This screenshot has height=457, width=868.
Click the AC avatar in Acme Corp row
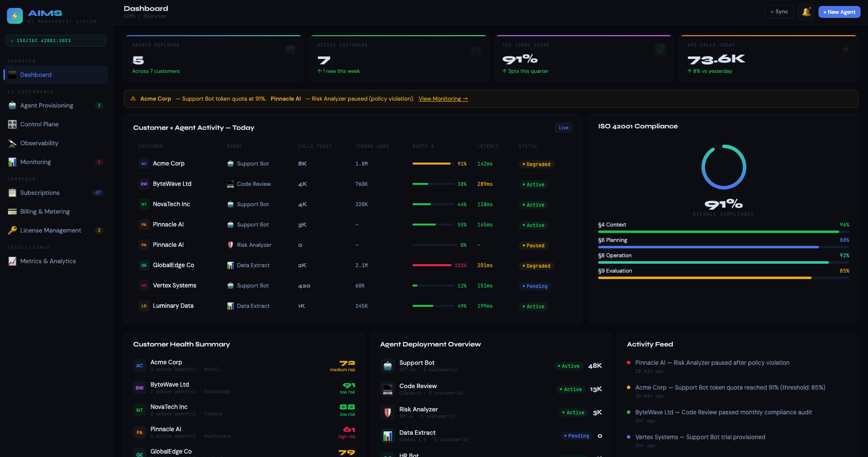144,164
